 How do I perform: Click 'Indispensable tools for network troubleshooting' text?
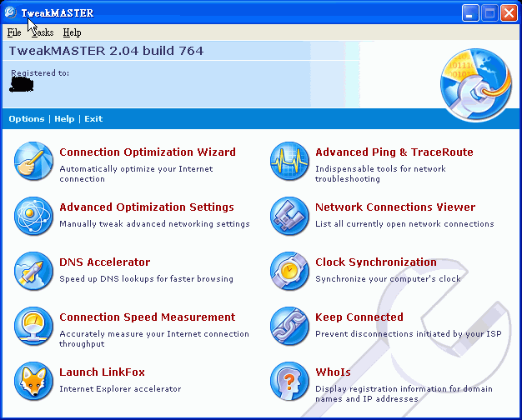pos(380,173)
